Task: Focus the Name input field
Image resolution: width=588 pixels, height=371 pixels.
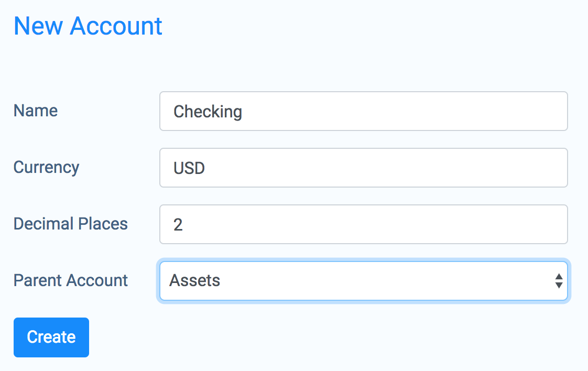Action: 363,112
